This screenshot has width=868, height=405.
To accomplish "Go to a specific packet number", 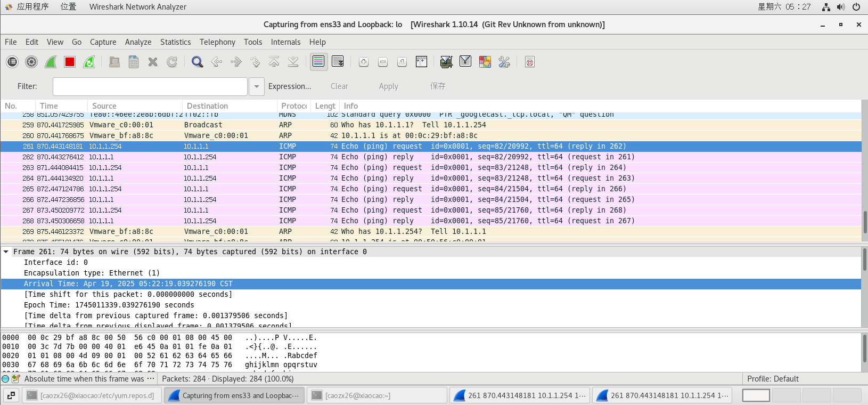I will pos(255,62).
